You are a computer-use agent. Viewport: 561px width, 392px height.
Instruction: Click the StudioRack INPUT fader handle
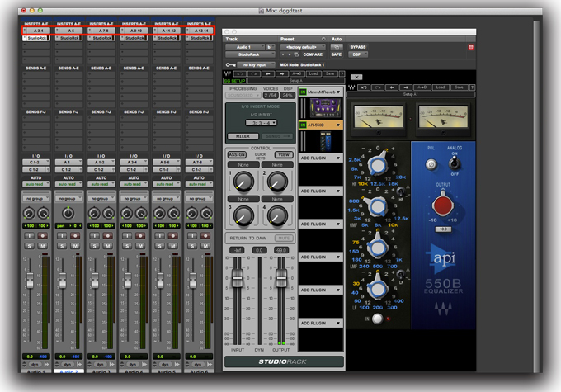[x=238, y=278]
